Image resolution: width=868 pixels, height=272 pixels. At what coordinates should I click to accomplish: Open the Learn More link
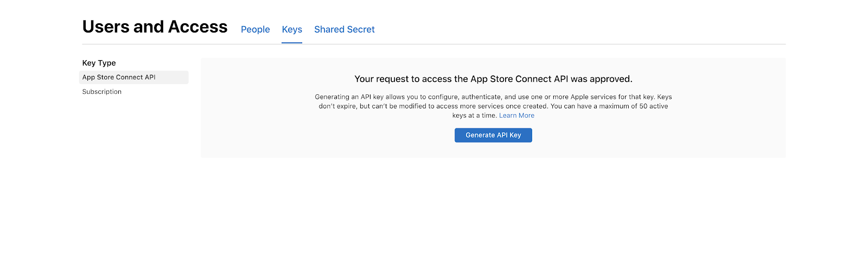[x=516, y=116]
